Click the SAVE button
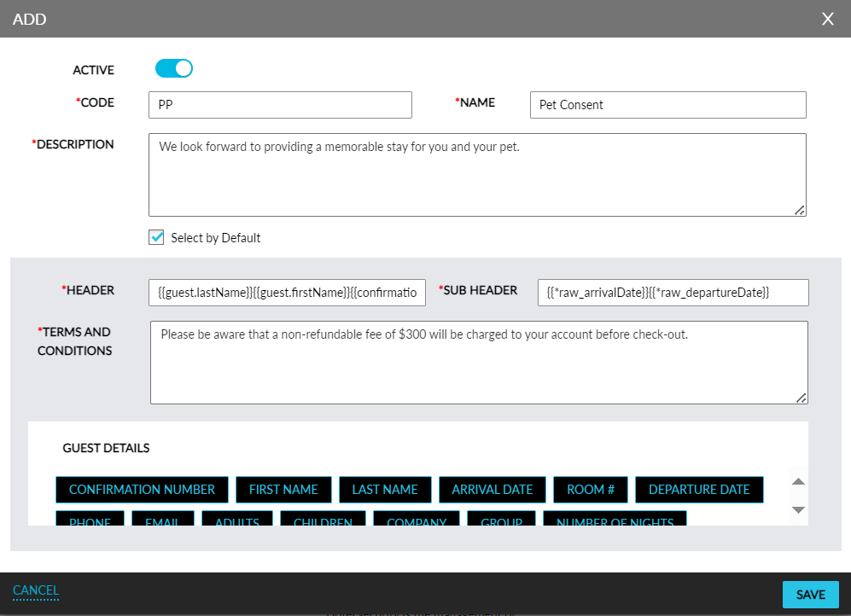 [x=810, y=594]
